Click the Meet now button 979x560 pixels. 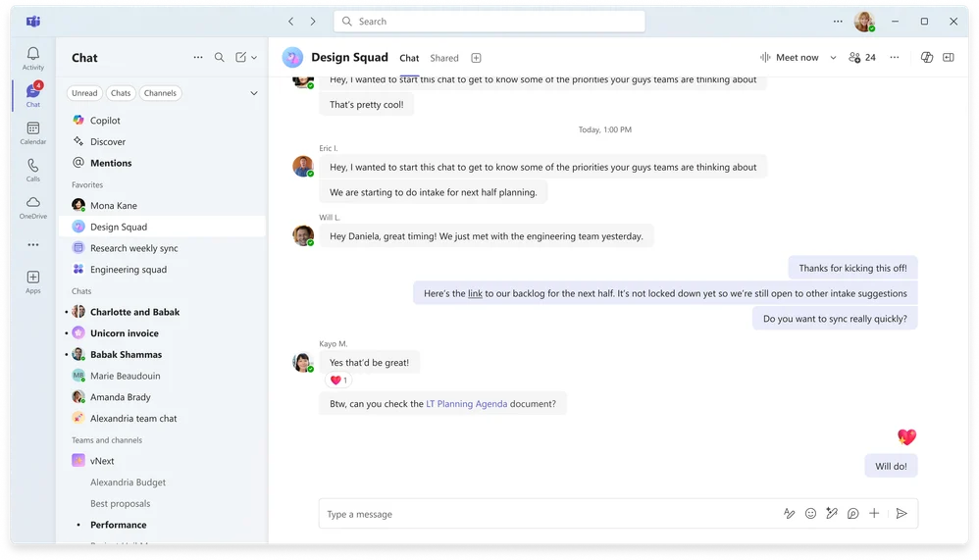(x=790, y=58)
